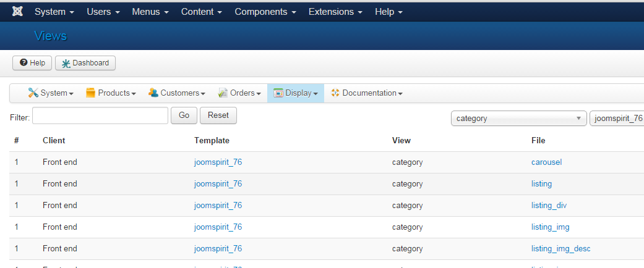Click the Orders notepad icon
This screenshot has width=644, height=268.
pyautogui.click(x=223, y=93)
